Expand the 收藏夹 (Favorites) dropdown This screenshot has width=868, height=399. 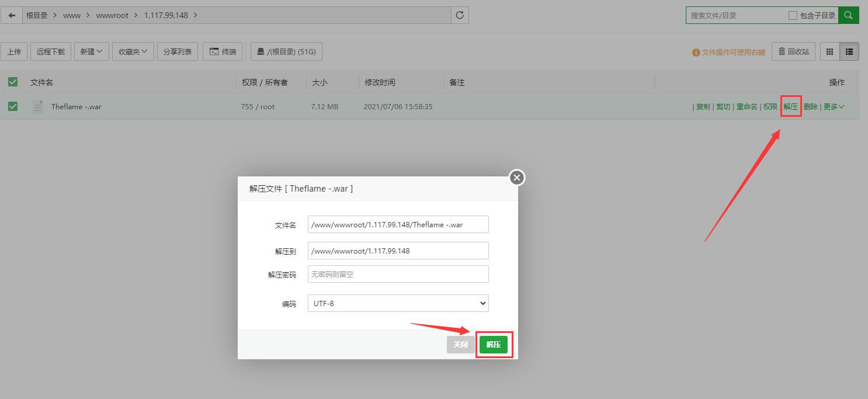(133, 51)
